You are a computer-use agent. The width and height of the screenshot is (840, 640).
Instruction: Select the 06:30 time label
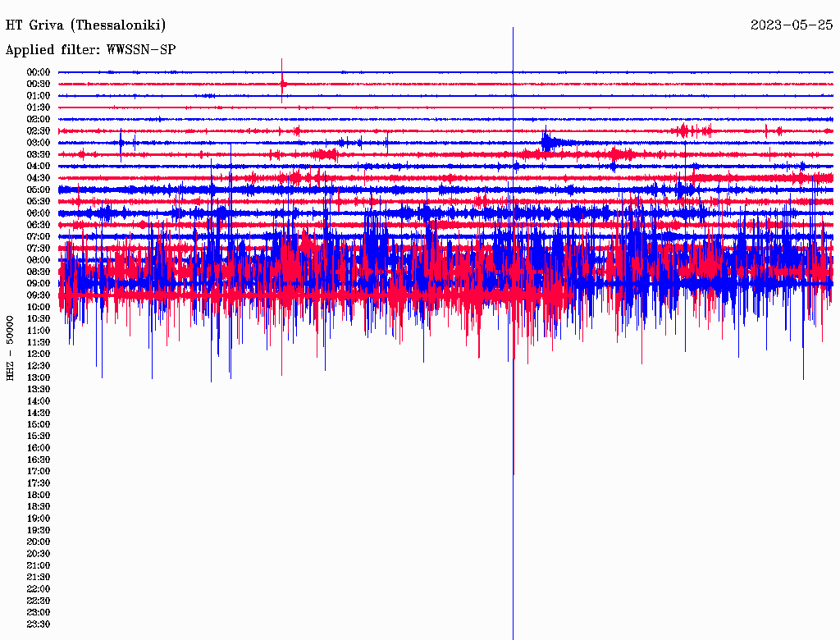point(39,225)
